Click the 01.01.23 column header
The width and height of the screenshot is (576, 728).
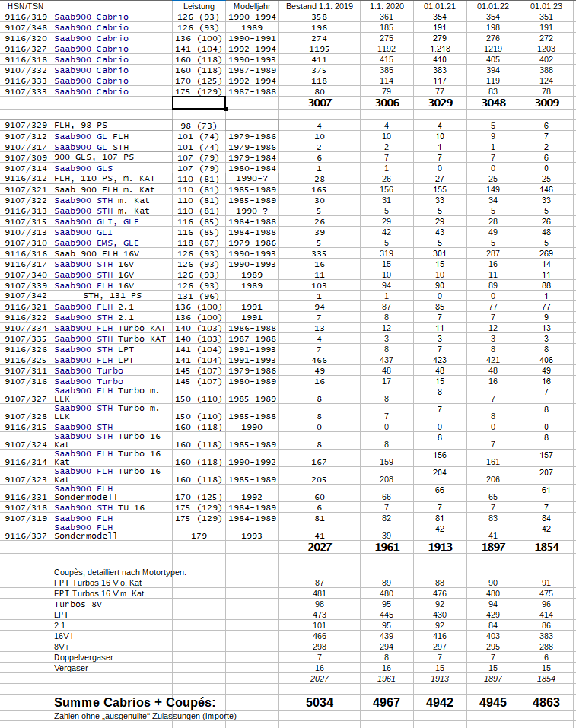pyautogui.click(x=546, y=6)
